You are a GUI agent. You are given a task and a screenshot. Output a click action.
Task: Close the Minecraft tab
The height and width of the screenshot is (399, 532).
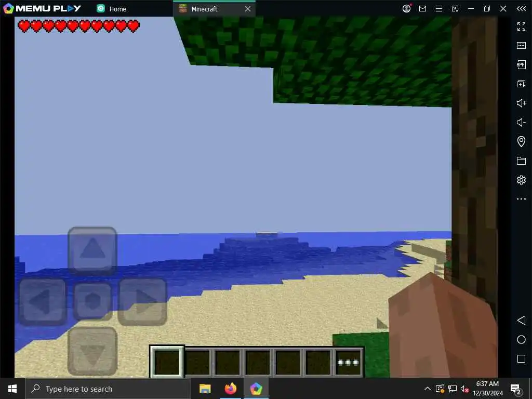pos(248,9)
